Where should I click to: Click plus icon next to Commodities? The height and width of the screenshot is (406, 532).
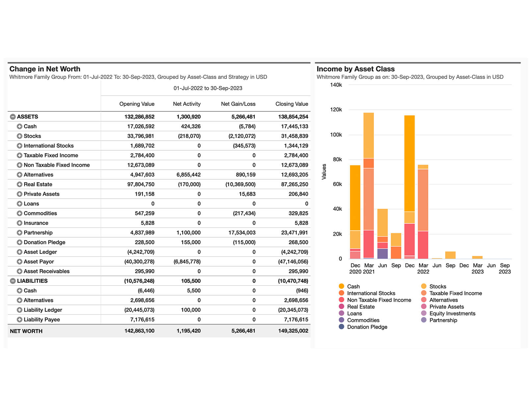coord(19,214)
